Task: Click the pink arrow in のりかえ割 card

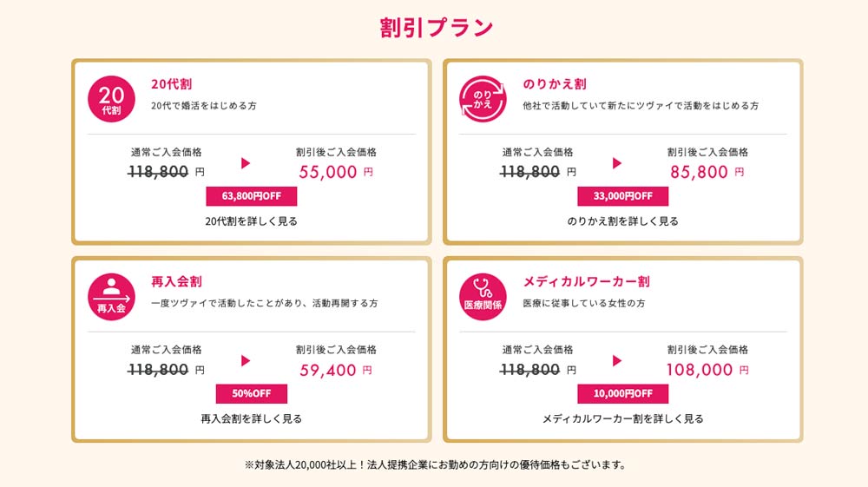Action: pos(617,162)
